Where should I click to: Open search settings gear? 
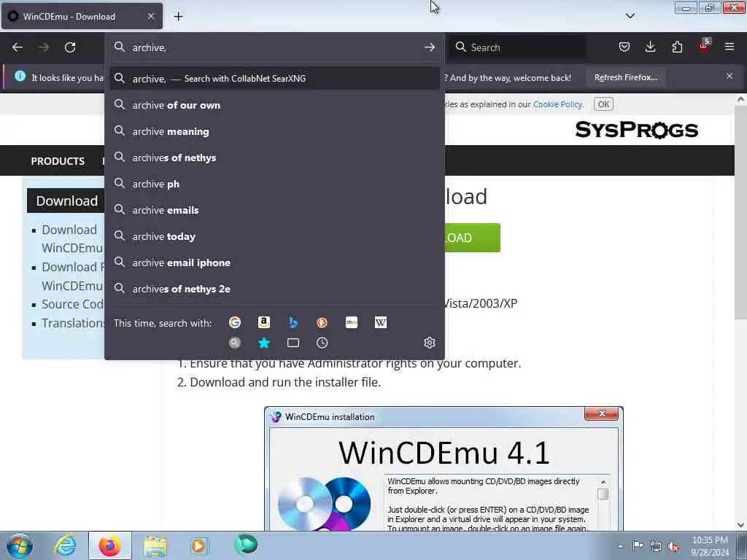click(429, 343)
